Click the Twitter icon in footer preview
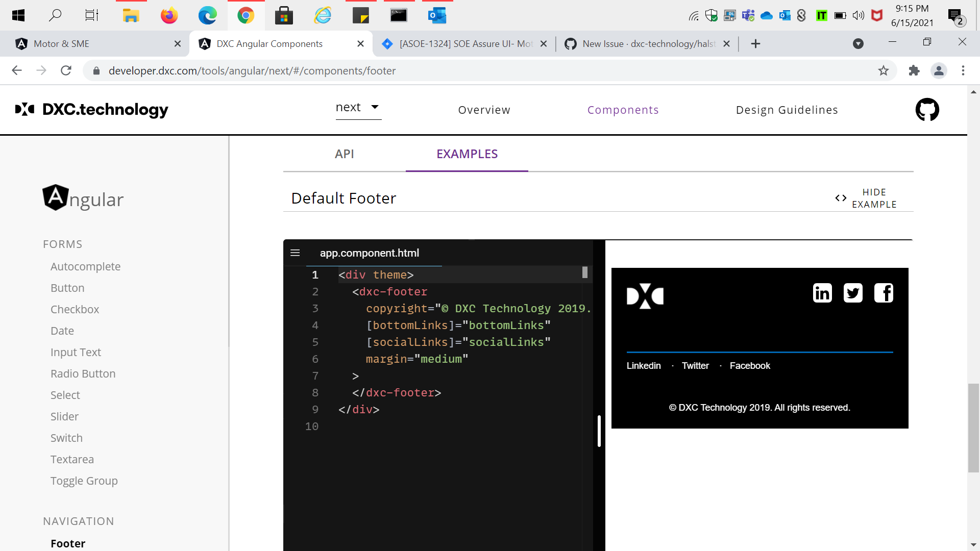980x551 pixels. [853, 293]
